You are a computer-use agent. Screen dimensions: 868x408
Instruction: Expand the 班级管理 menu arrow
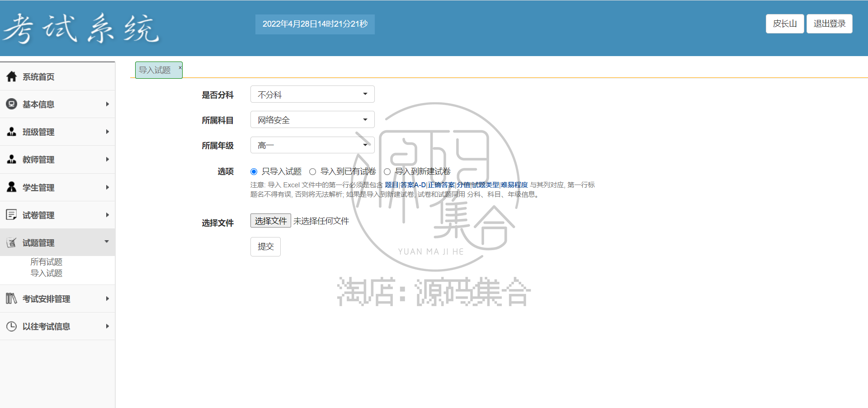[107, 132]
